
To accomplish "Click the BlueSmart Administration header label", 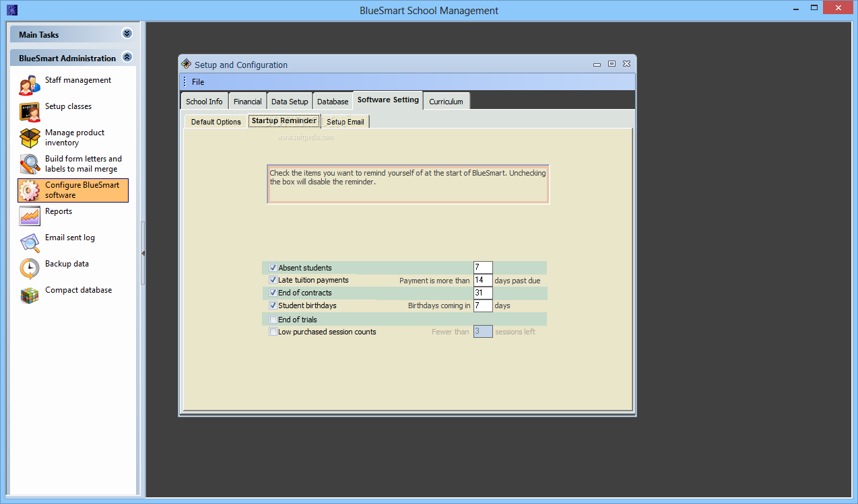I will tap(67, 59).
